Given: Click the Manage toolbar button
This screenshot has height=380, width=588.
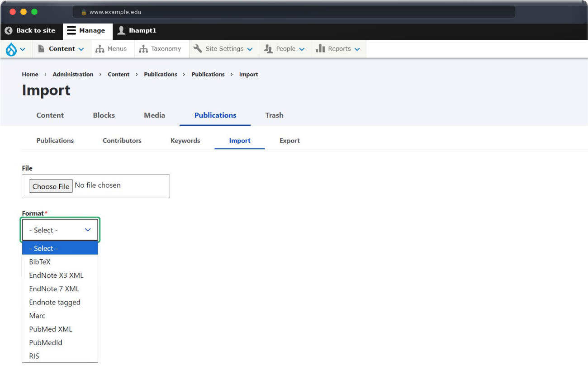Looking at the screenshot, I should (x=87, y=31).
